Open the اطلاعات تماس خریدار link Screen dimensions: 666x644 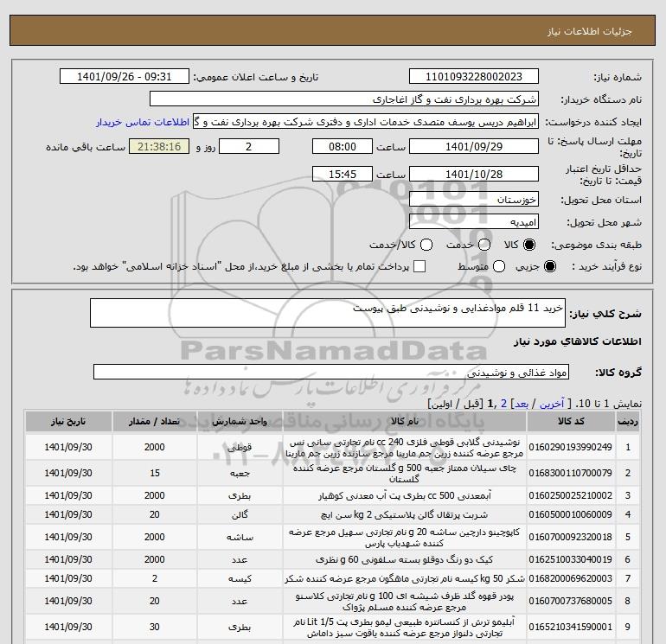click(143, 122)
